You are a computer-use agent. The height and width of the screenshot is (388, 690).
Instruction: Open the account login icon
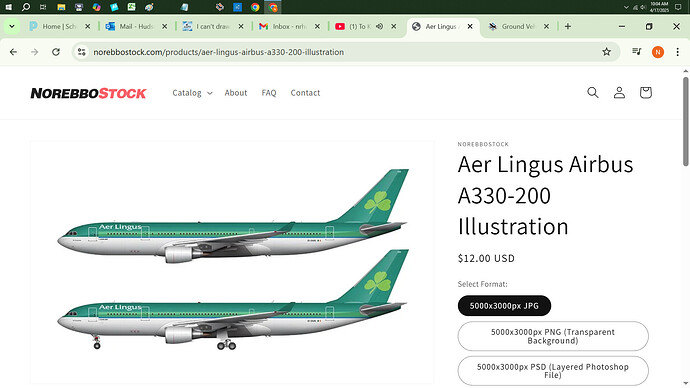pyautogui.click(x=619, y=92)
